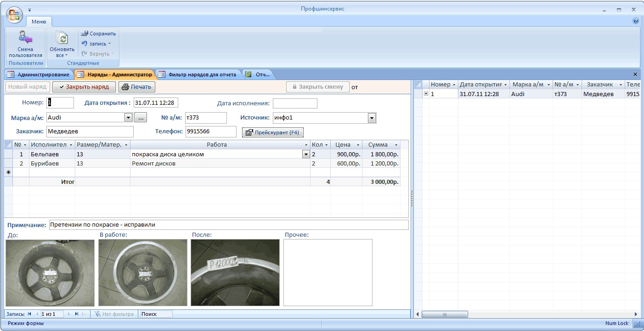Go to the last record navigation arrow
This screenshot has height=331, width=644.
[77, 314]
